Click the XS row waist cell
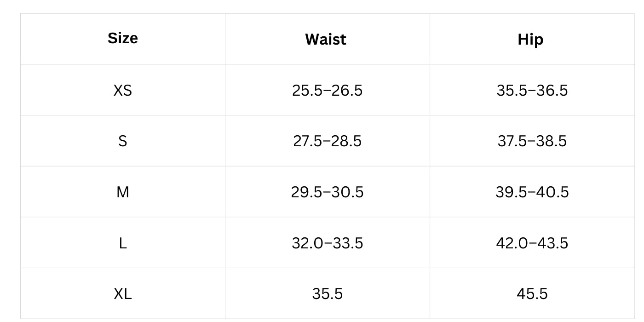644x322 pixels. pyautogui.click(x=327, y=90)
